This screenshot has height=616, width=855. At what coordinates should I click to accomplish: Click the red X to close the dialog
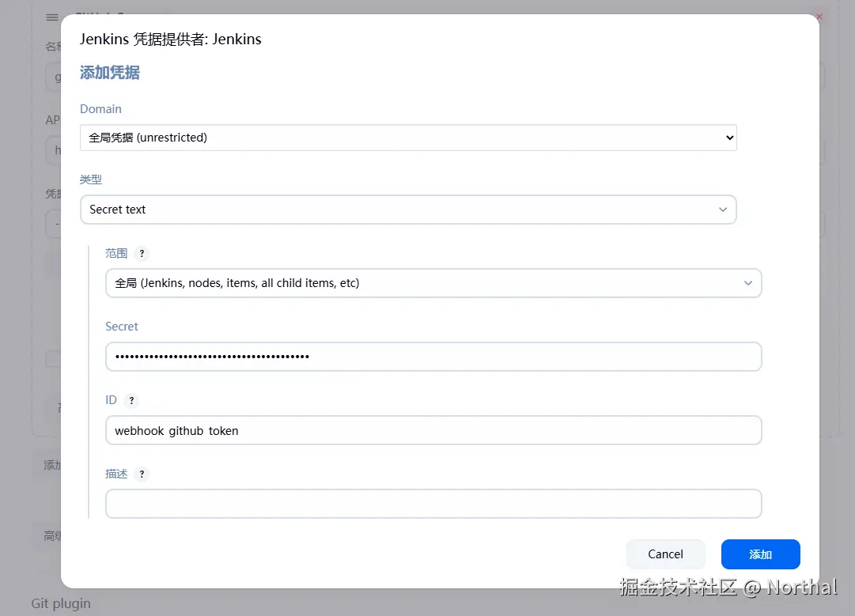click(819, 16)
